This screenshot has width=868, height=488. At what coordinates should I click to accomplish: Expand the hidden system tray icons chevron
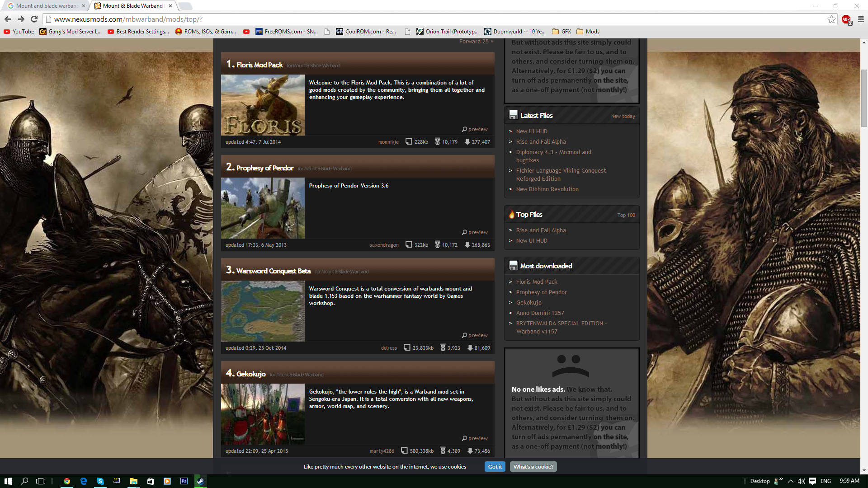[x=790, y=481]
